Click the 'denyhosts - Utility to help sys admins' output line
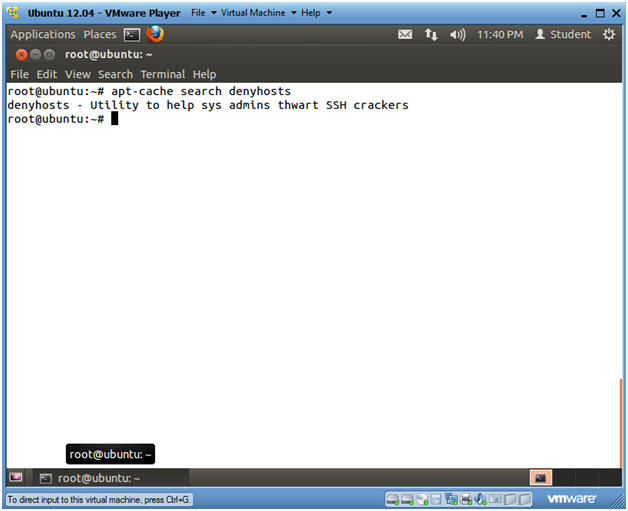 [208, 105]
